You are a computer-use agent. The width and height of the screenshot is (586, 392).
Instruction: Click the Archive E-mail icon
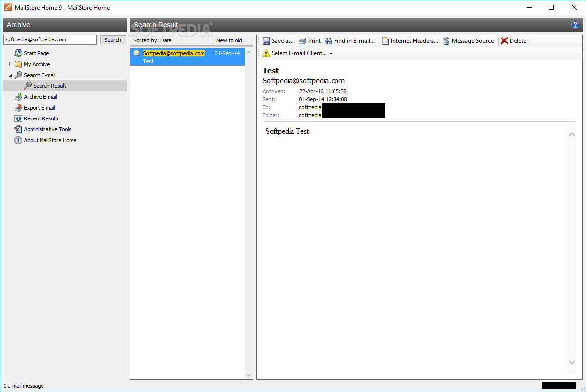(18, 96)
